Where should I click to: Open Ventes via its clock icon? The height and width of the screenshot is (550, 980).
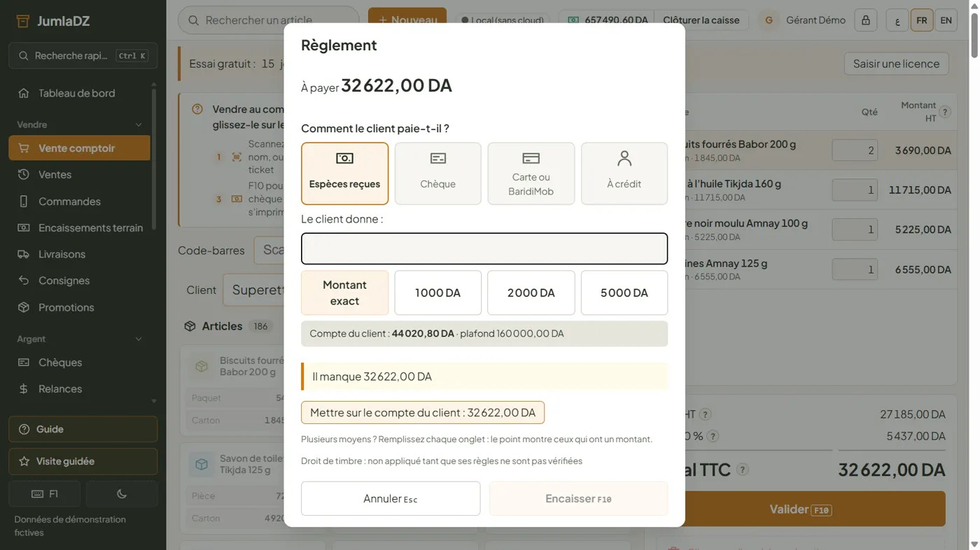[24, 174]
